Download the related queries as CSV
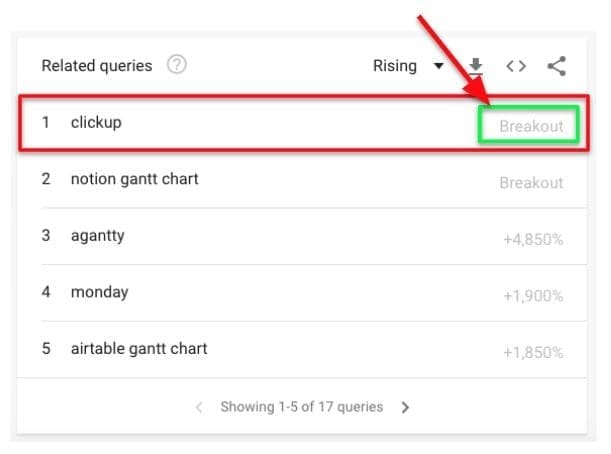611x454 pixels. pyautogui.click(x=476, y=66)
